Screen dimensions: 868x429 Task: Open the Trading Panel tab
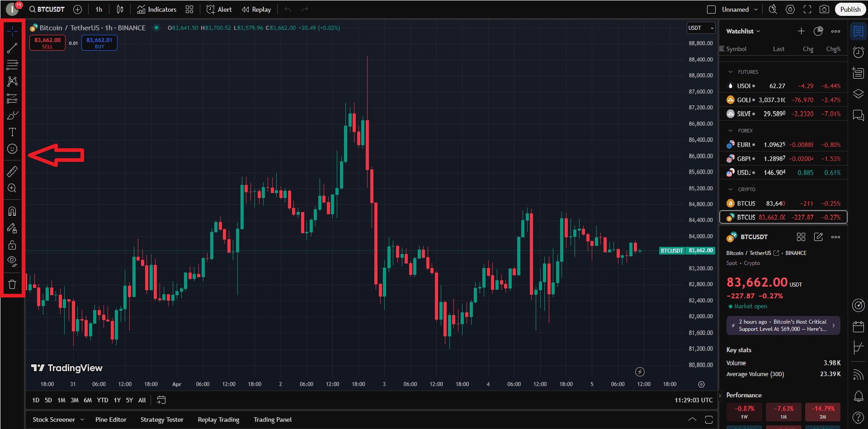pos(273,420)
